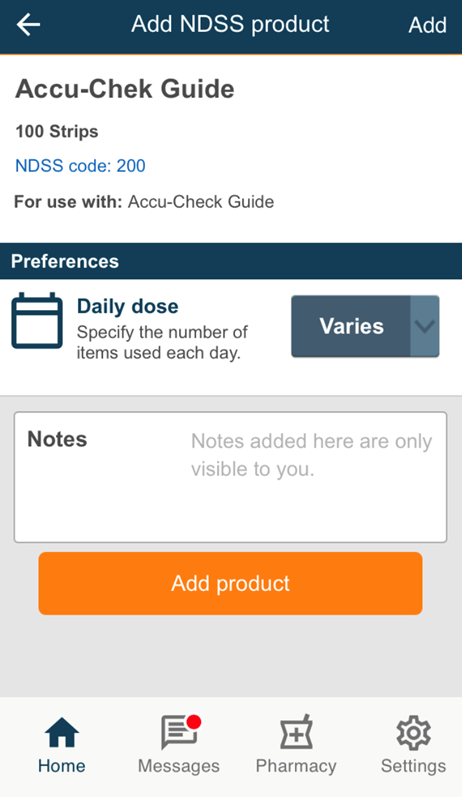
Task: Open the Varies daily dose selector
Action: pos(365,326)
